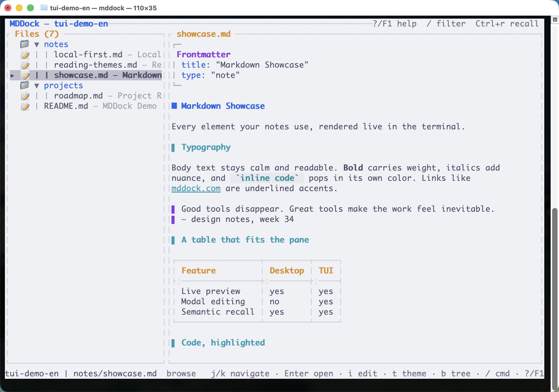The height and width of the screenshot is (392, 559).
Task: Click notes/showcase.md path in status bar
Action: (115, 374)
